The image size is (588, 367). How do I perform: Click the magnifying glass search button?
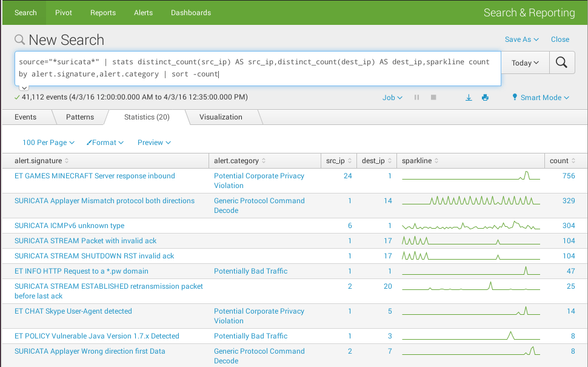click(x=562, y=62)
